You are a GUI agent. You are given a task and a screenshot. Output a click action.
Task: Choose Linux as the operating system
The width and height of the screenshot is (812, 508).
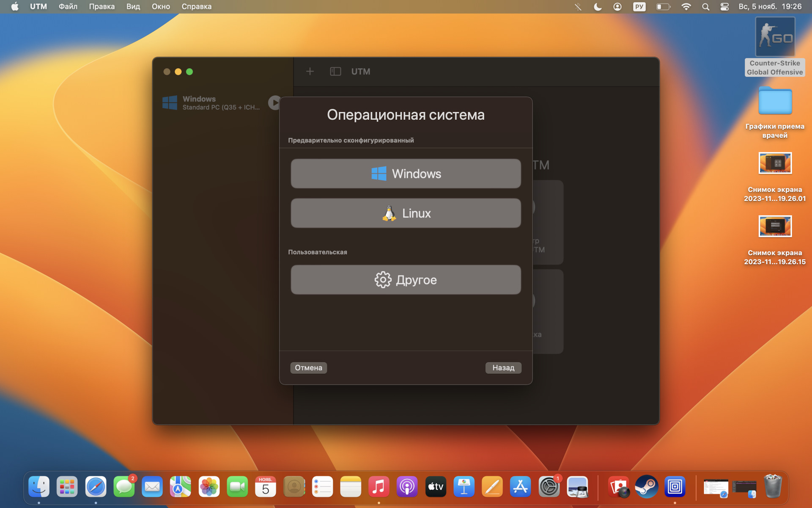click(406, 213)
